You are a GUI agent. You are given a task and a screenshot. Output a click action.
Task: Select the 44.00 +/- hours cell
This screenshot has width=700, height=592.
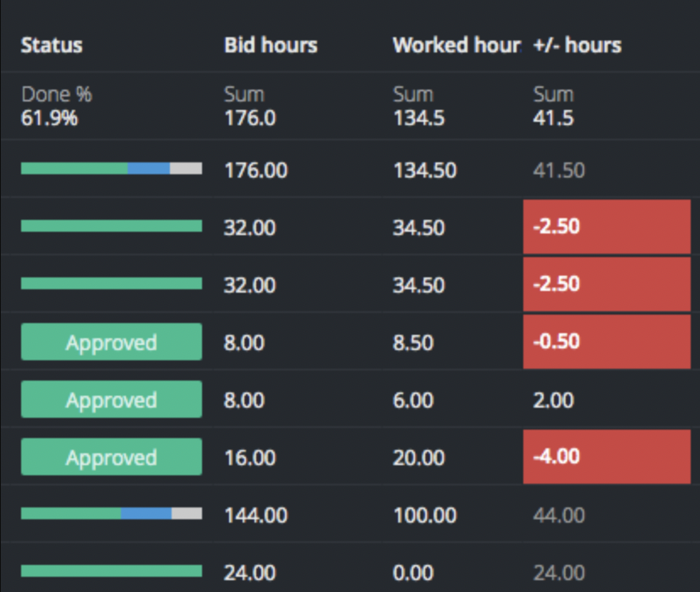(559, 515)
